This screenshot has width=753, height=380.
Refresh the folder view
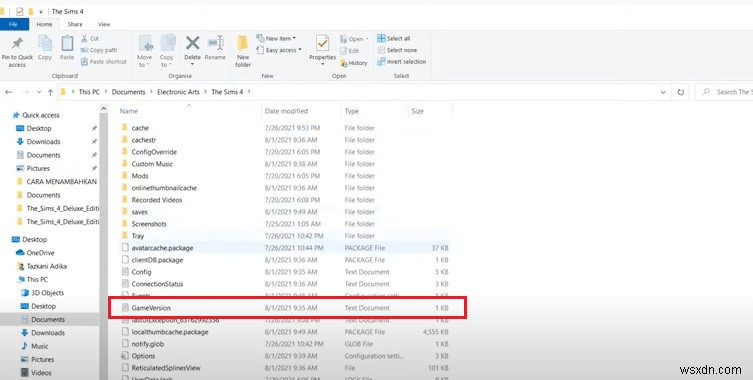pos(680,92)
